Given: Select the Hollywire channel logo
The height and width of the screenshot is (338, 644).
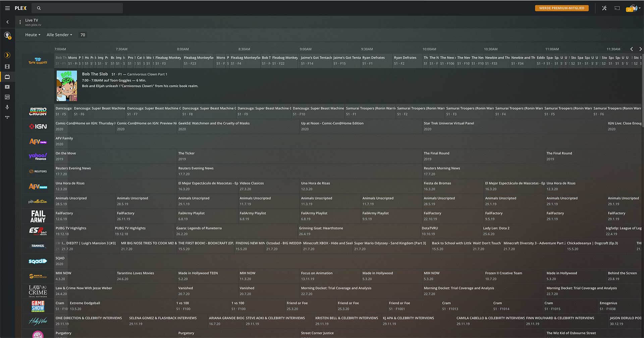Looking at the screenshot, I should (38, 321).
